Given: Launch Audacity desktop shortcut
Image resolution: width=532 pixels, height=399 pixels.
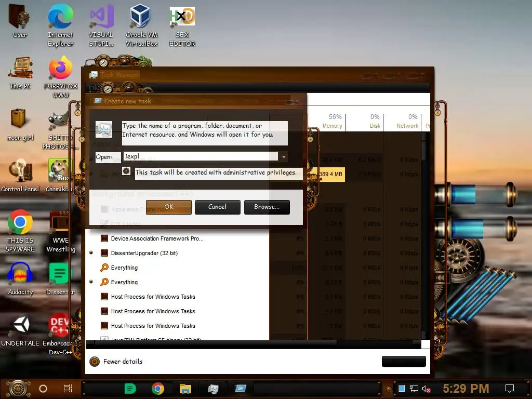Looking at the screenshot, I should point(20,279).
